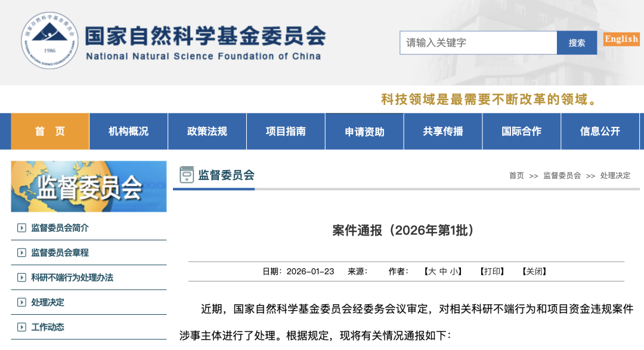Click arrow icon beside 工作动态
Screen dimensions: 644x350
point(21,327)
